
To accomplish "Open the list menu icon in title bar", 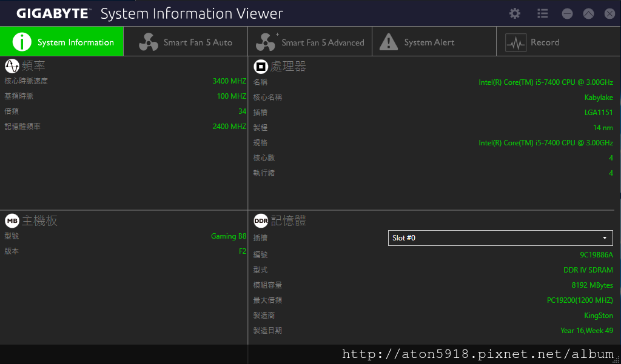I will (x=543, y=13).
